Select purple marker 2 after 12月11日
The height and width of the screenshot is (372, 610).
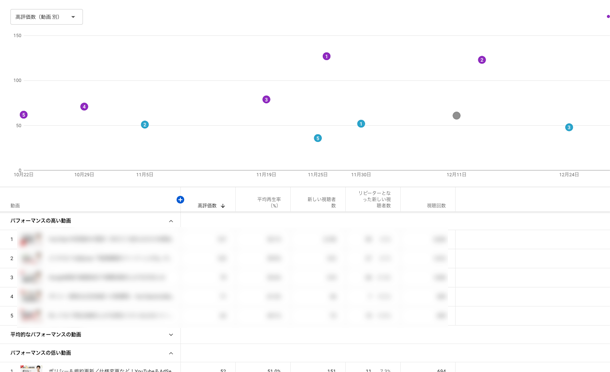[x=482, y=60]
